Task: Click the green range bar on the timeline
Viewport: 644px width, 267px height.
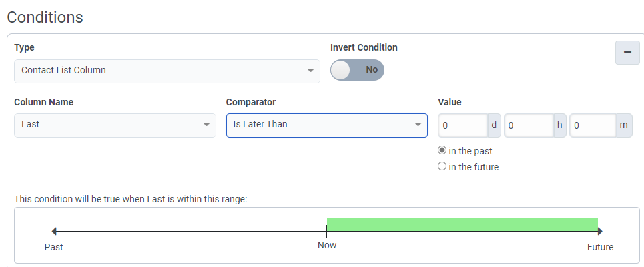Action: 462,224
